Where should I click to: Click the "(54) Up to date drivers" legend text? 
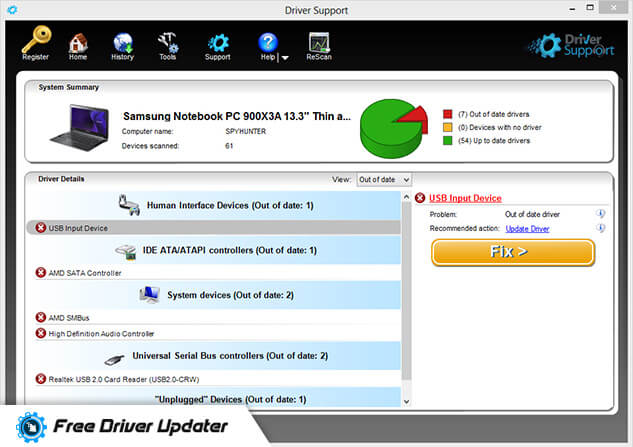click(x=494, y=141)
